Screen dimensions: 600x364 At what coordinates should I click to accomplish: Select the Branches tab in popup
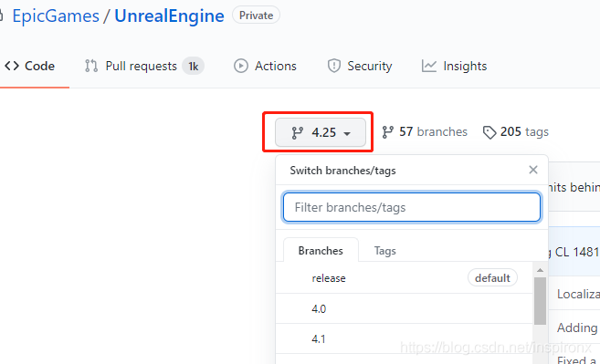(x=321, y=251)
